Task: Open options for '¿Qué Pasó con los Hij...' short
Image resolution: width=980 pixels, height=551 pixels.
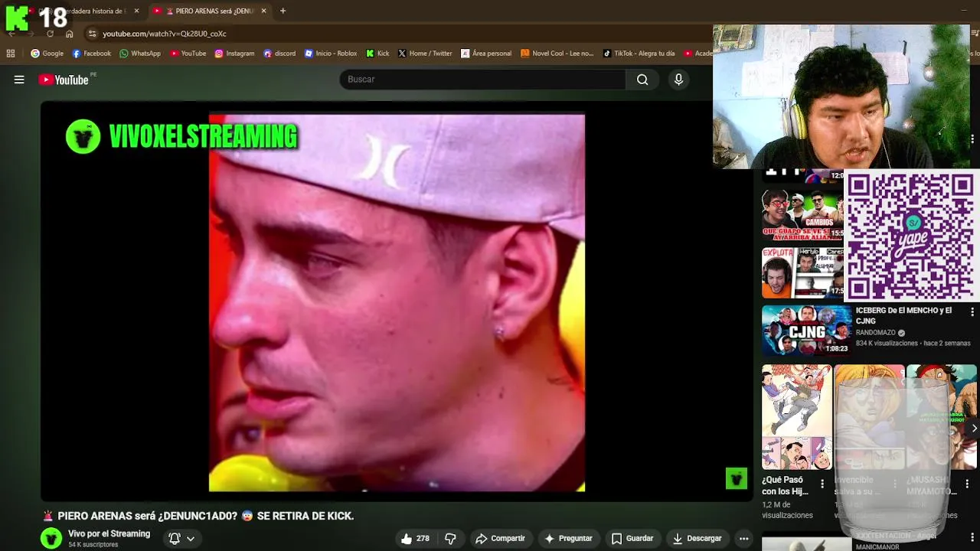Action: 822,484
